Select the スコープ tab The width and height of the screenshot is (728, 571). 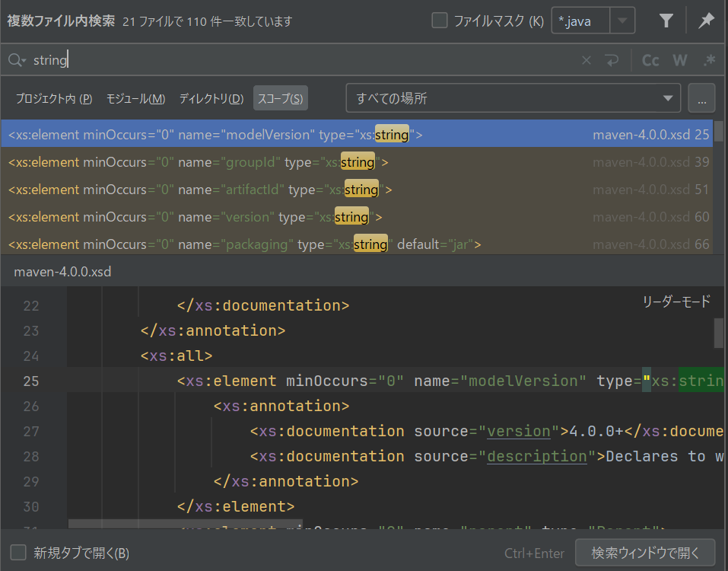pyautogui.click(x=281, y=98)
